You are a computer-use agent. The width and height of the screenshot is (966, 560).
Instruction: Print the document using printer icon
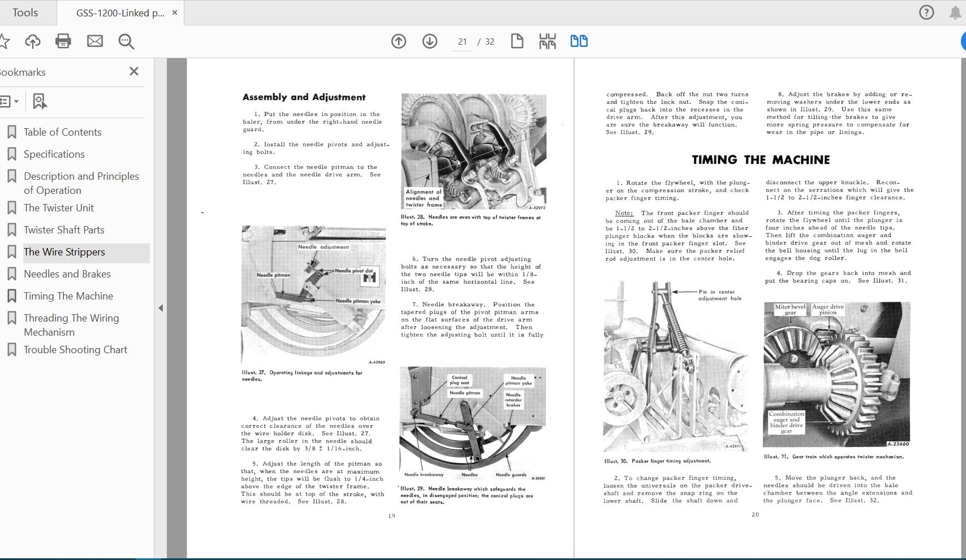[63, 41]
